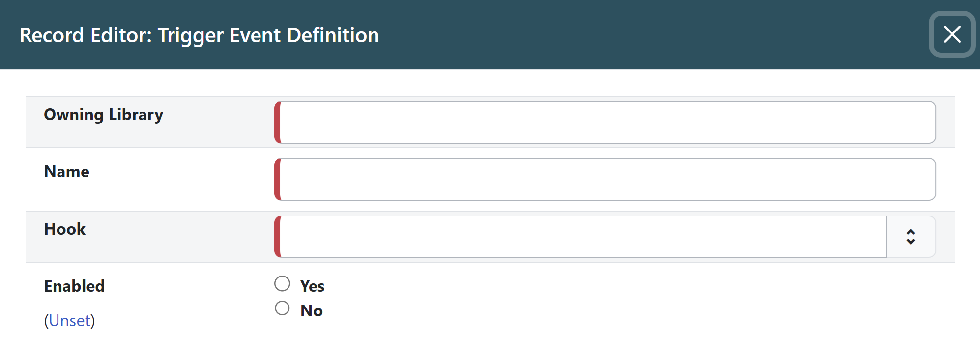
Task: Disable the trigger event definition
Action: (282, 308)
